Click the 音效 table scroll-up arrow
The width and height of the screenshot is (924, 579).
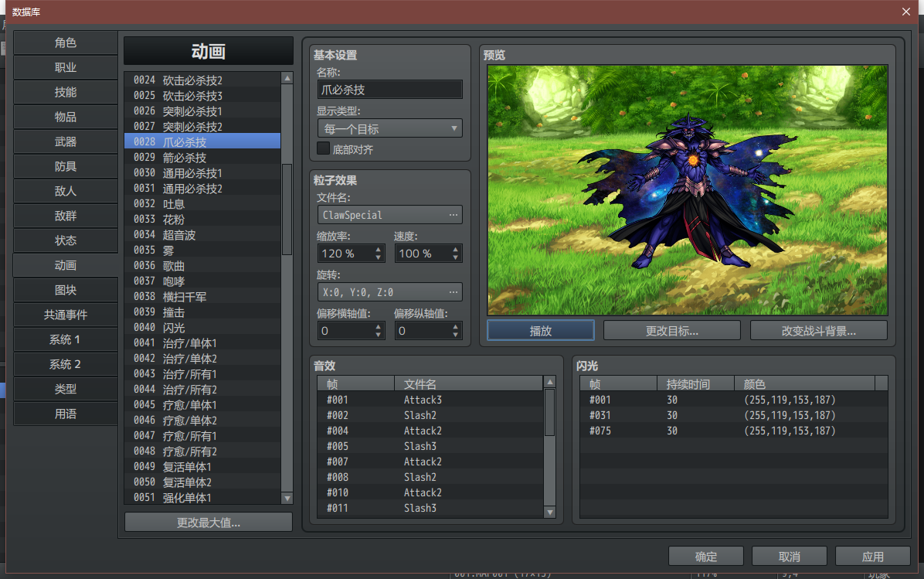[x=550, y=382]
